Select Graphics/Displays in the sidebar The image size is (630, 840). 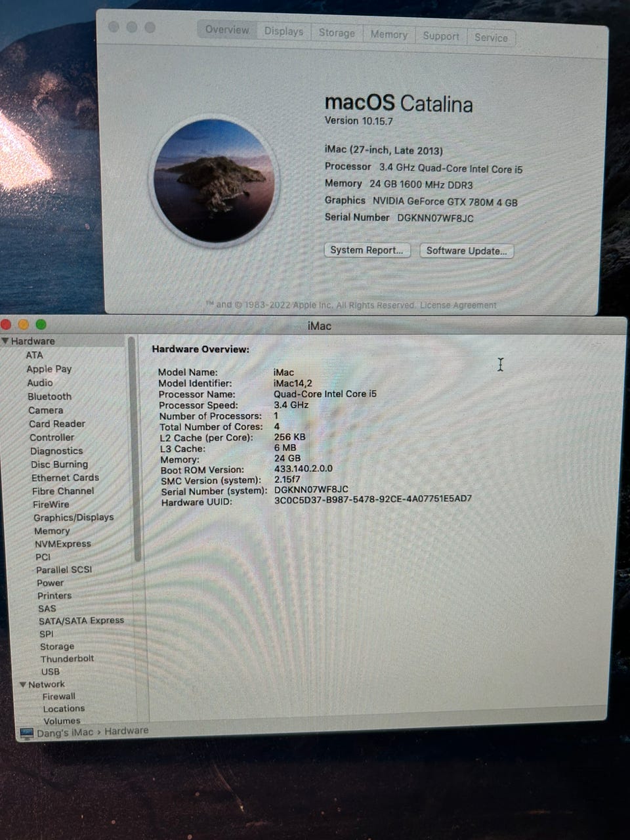[x=73, y=517]
